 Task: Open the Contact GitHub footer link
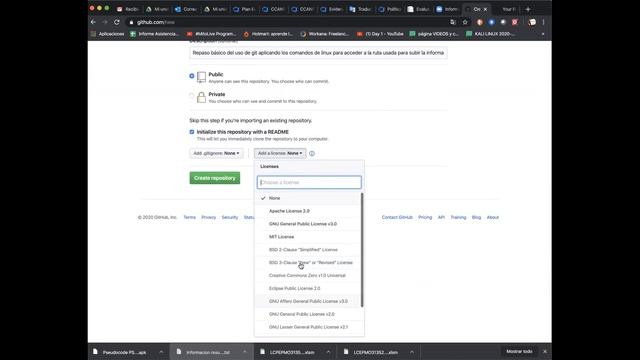coord(397,217)
